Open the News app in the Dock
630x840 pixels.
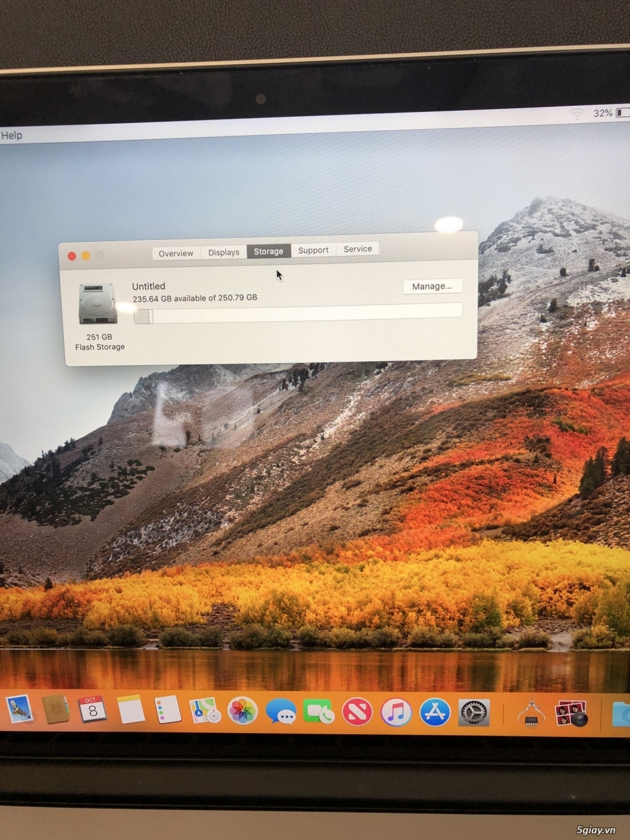click(357, 713)
